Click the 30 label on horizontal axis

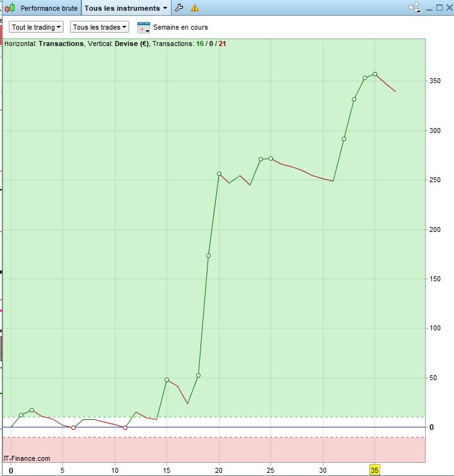[x=323, y=470]
